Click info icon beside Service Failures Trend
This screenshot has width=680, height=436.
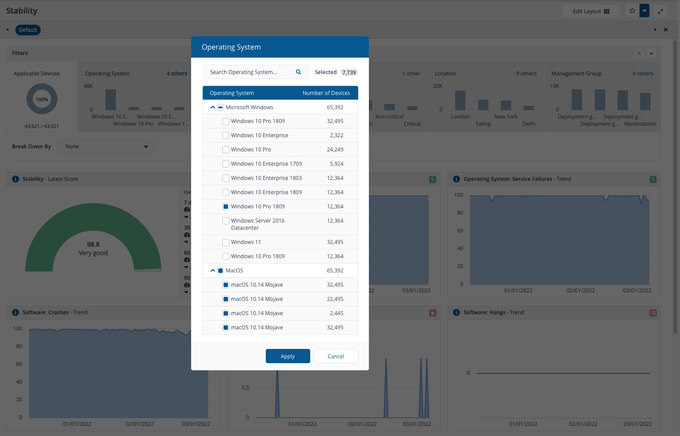click(x=456, y=179)
